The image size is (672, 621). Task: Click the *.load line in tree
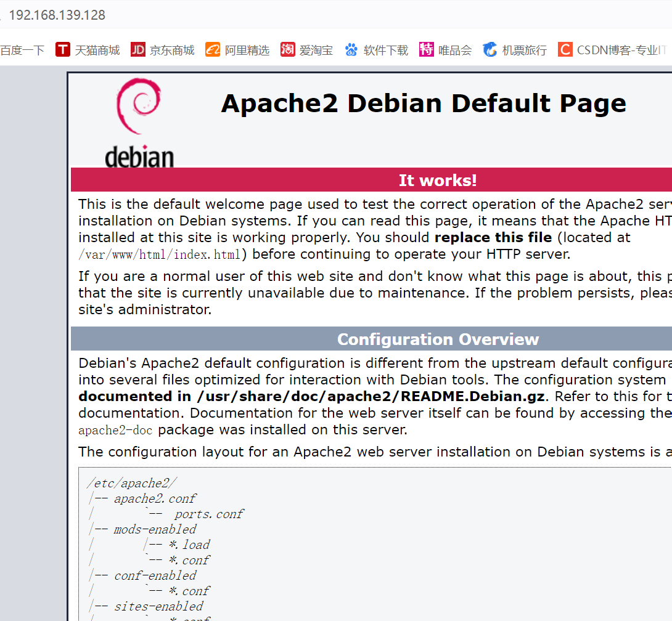pos(189,545)
